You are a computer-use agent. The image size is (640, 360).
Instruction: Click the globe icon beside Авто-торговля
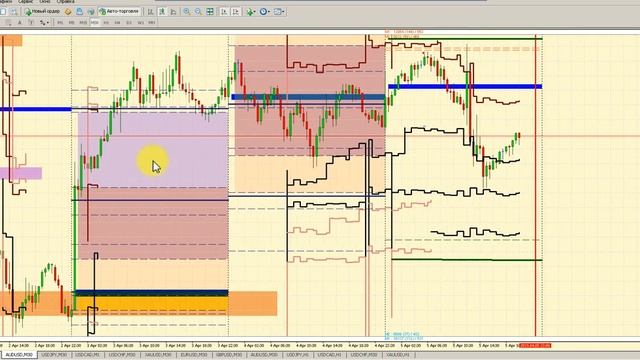(x=91, y=12)
